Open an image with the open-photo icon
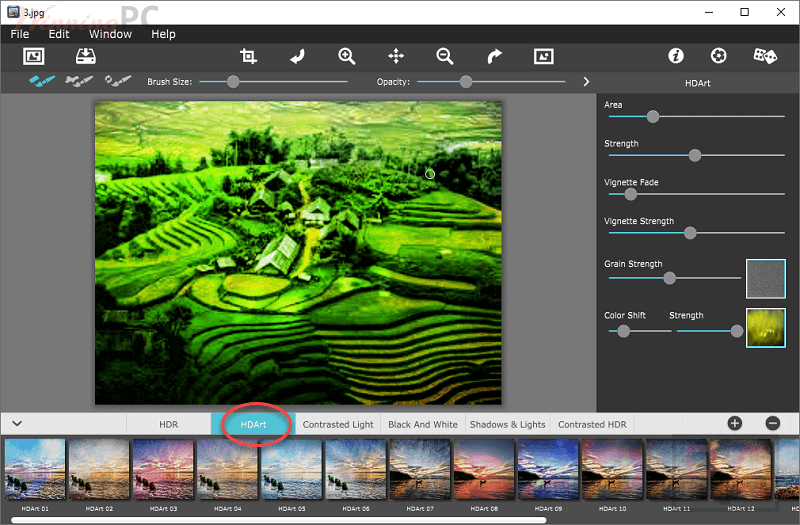Viewport: 800px width, 525px height. coord(34,56)
